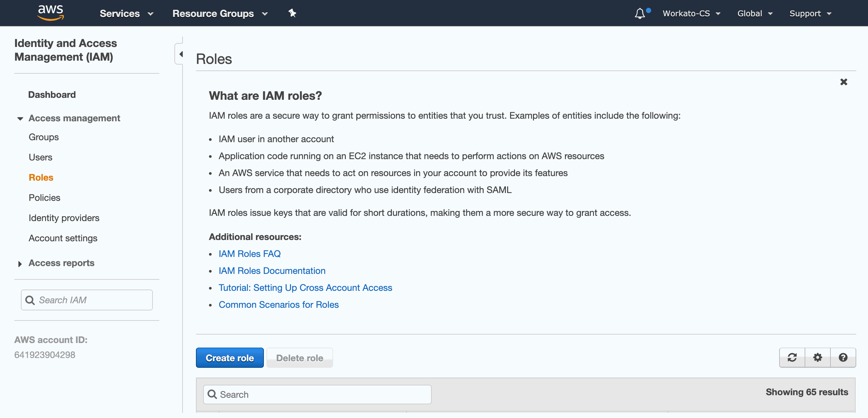
Task: Open the Services dropdown menu
Action: 126,13
